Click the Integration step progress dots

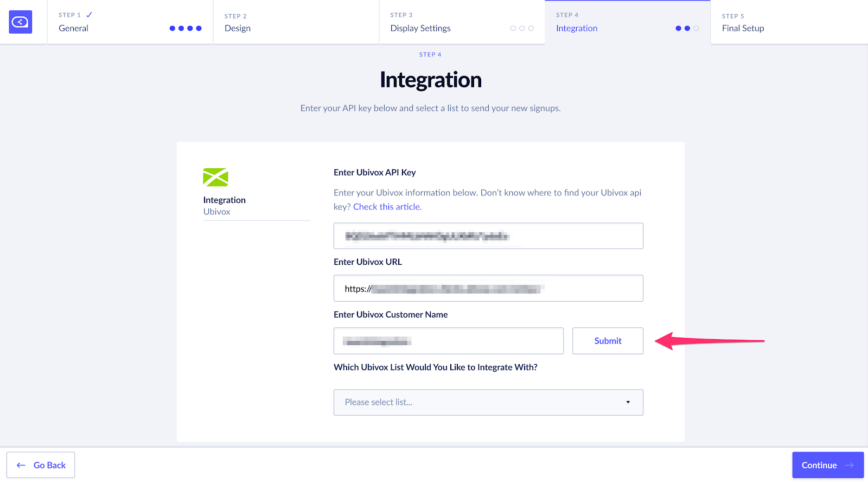pyautogui.click(x=687, y=28)
